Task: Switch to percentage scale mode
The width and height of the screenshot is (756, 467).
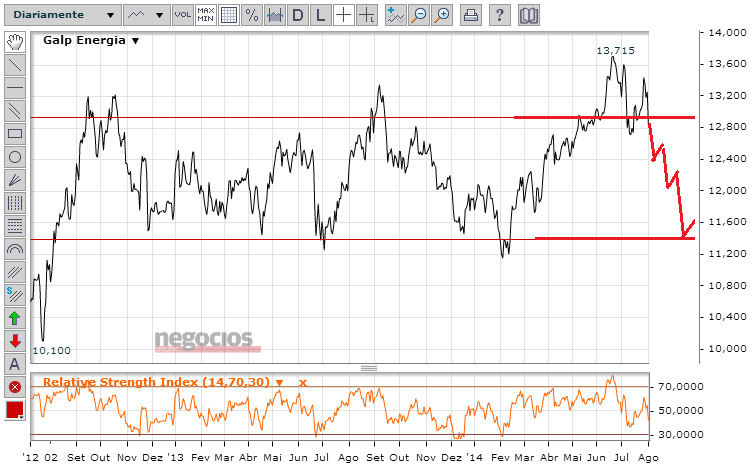Action: point(252,15)
